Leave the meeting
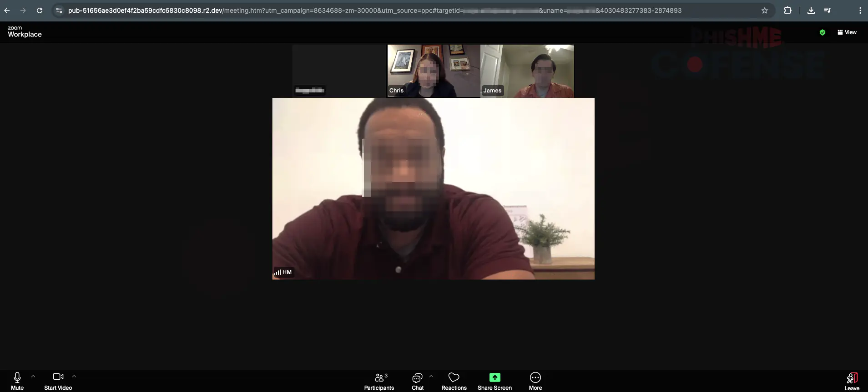 click(852, 381)
